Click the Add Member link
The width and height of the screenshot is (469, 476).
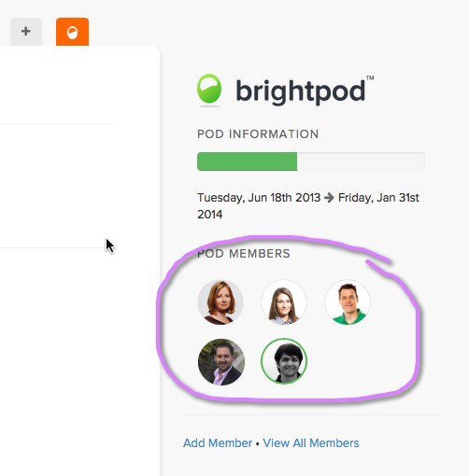pyautogui.click(x=218, y=443)
